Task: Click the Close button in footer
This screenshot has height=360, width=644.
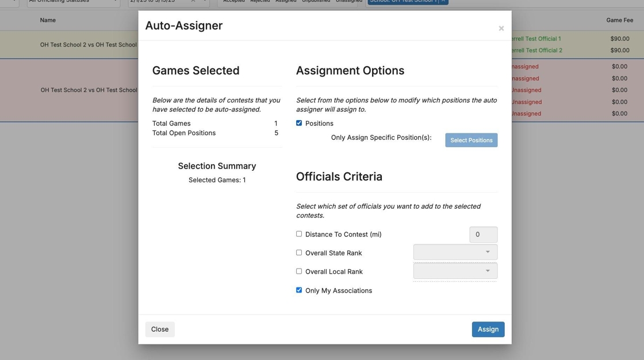Action: tap(160, 330)
